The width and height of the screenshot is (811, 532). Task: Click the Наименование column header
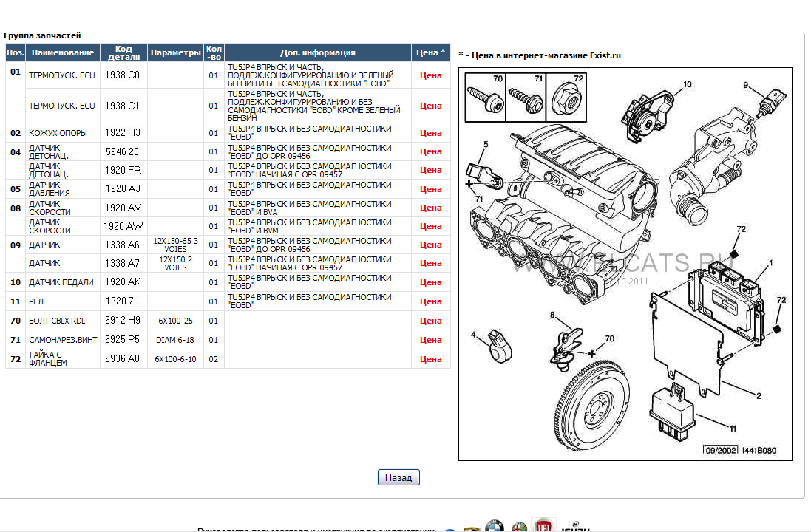63,52
